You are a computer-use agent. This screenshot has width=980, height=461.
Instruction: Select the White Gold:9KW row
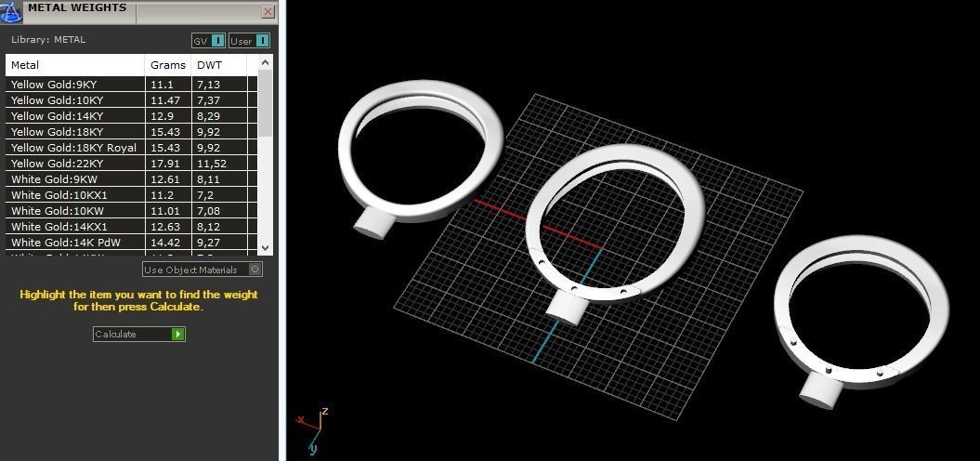(131, 178)
